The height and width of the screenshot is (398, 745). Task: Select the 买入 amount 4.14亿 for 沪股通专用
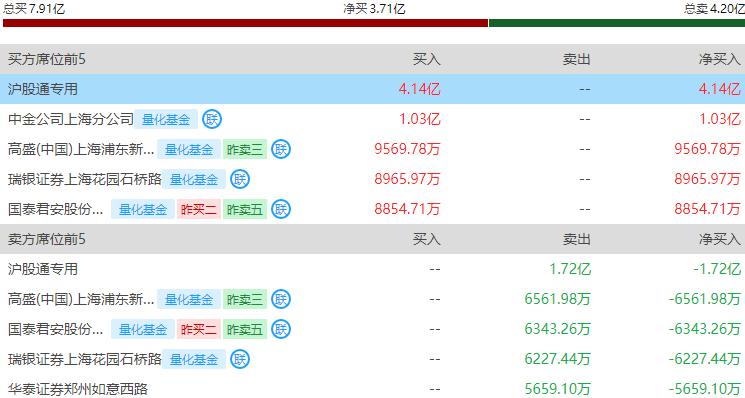pyautogui.click(x=420, y=89)
